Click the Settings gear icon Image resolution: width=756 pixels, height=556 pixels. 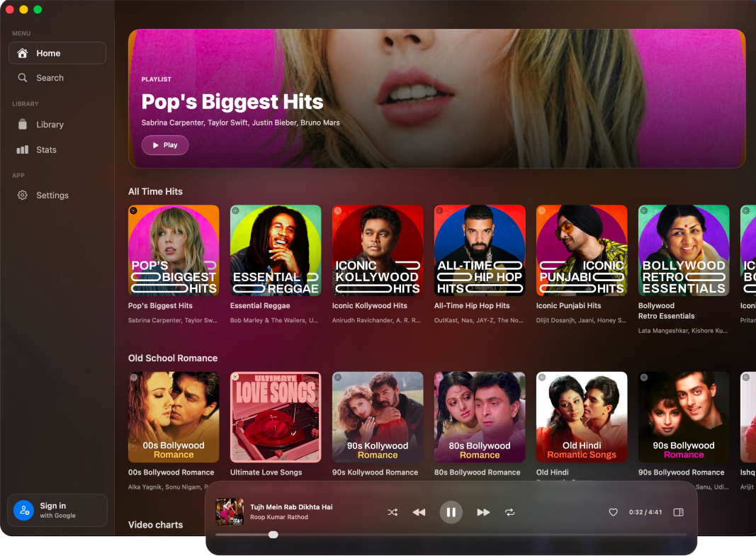click(x=22, y=195)
